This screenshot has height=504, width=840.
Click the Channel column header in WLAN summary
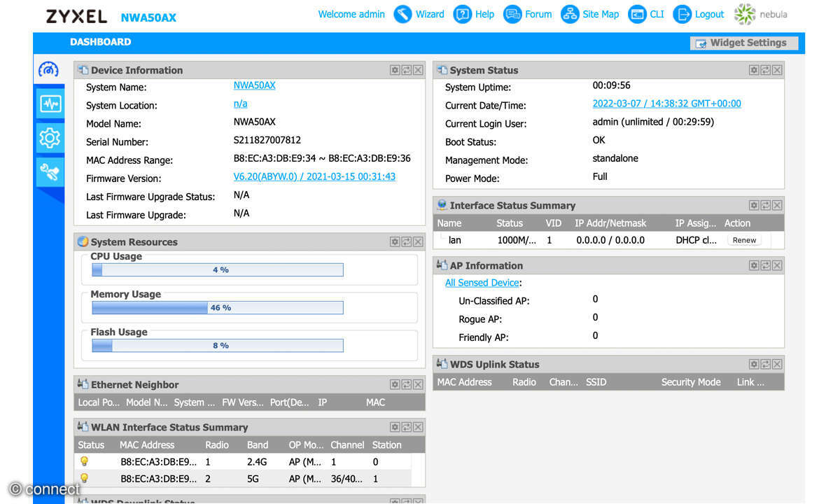pos(347,445)
